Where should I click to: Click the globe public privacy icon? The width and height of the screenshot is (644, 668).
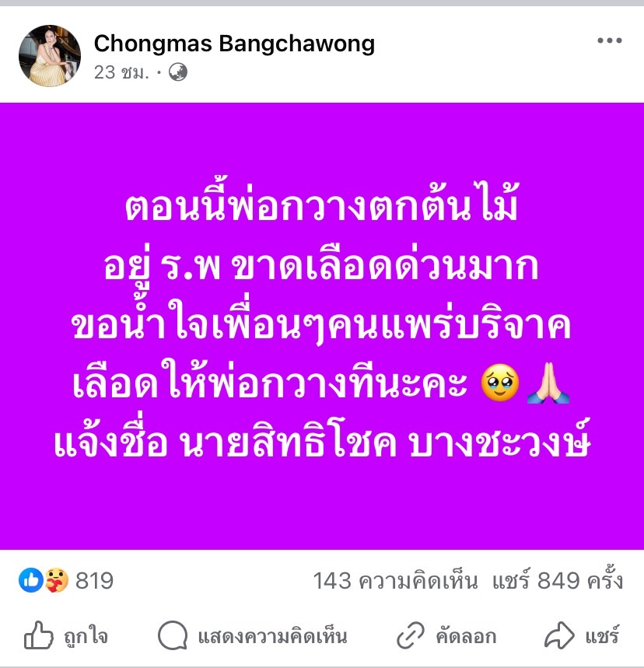(178, 72)
